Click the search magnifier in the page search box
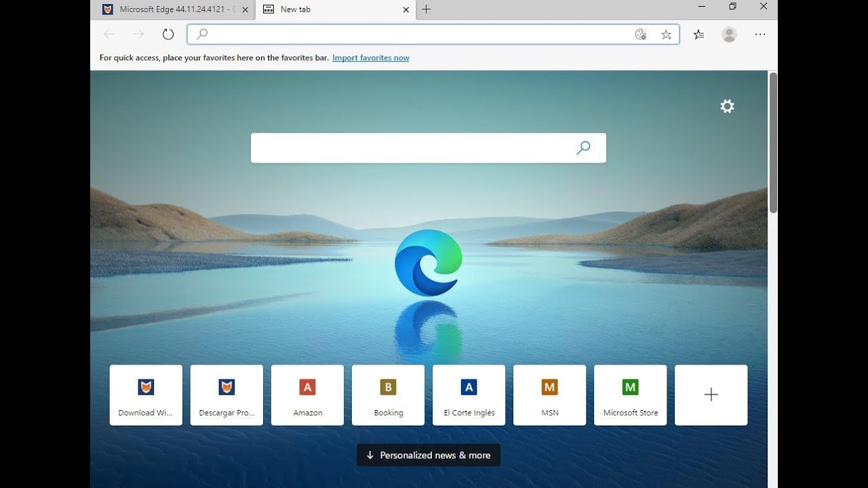Screen dimensions: 868x488 [583, 148]
